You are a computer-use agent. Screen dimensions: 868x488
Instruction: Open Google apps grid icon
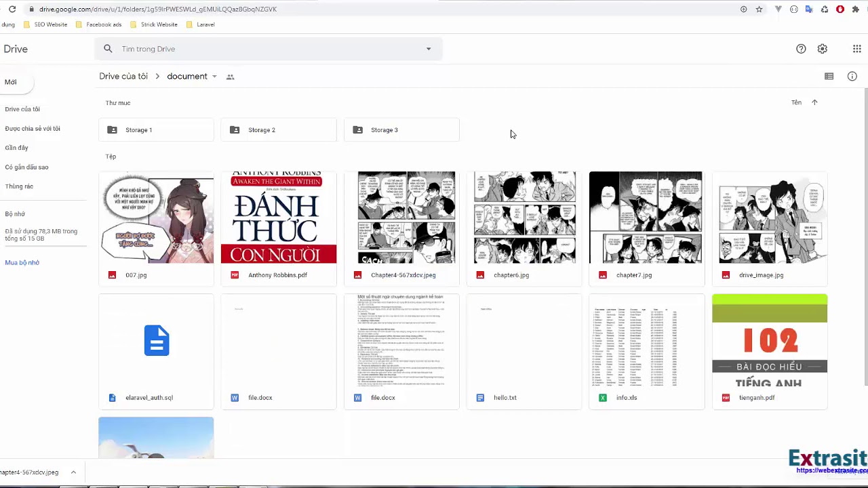856,49
